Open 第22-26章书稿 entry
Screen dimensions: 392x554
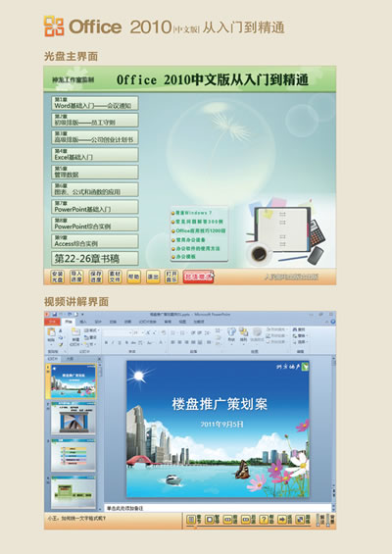point(95,258)
